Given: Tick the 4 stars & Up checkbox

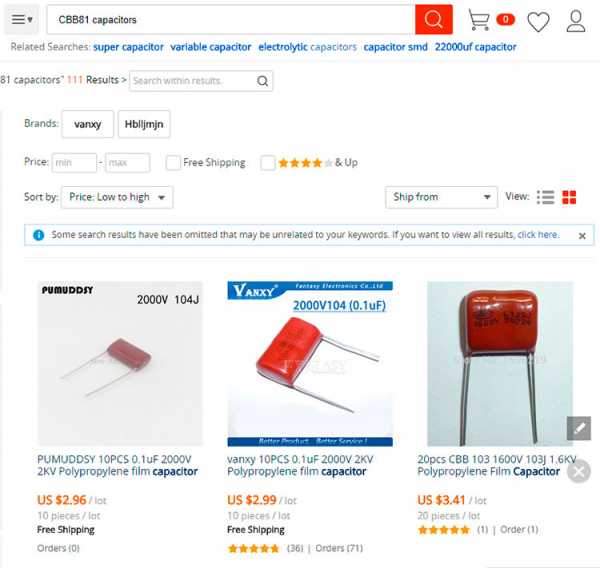Looking at the screenshot, I should (x=267, y=163).
